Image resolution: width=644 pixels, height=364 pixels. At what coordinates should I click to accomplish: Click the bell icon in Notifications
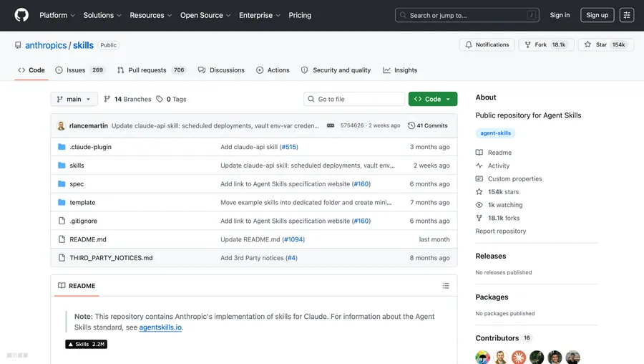pos(469,44)
